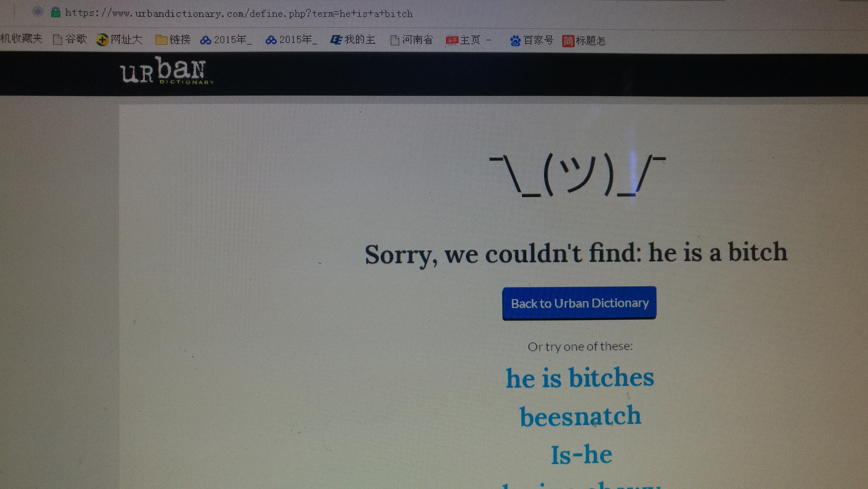The image size is (868, 489).
Task: Expand the 链接 bookmarks folder
Action: click(x=173, y=40)
